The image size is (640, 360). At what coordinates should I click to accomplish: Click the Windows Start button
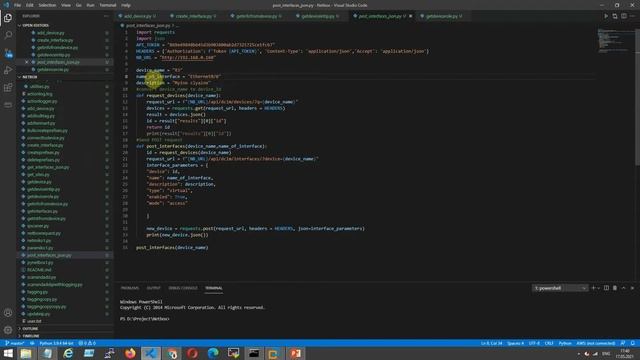coord(8,353)
